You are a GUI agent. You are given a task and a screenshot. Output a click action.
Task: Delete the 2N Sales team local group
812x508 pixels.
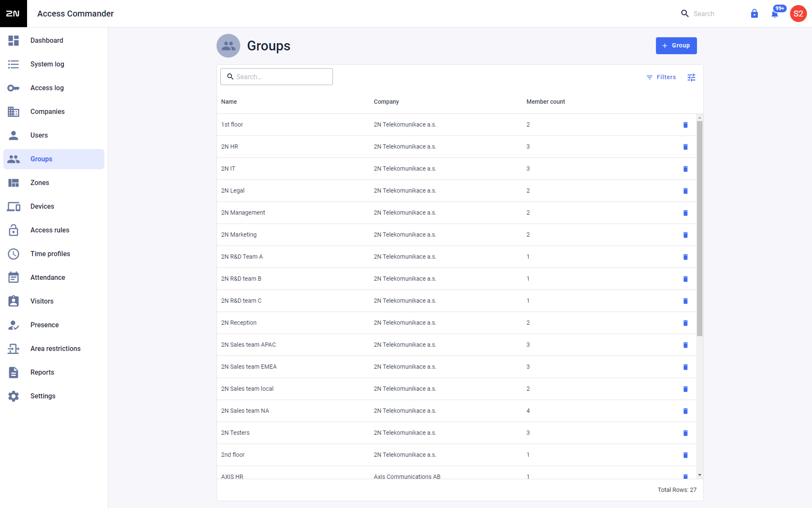pos(686,389)
